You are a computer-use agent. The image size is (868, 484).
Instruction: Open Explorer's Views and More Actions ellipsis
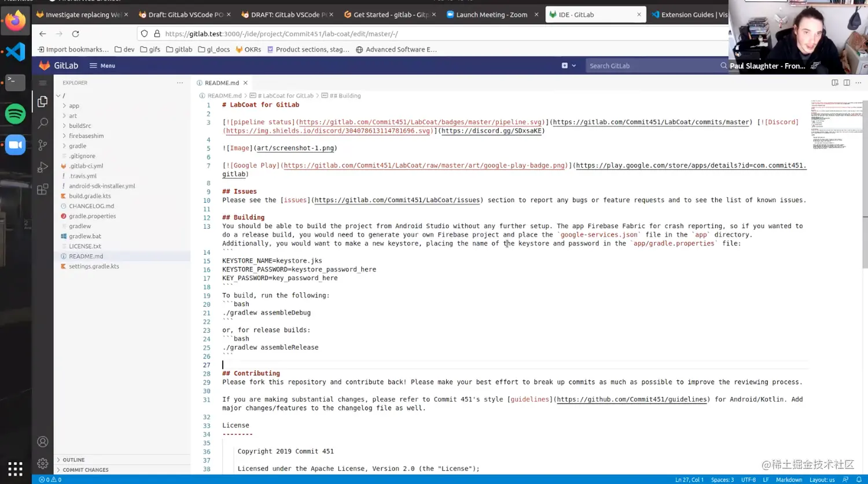pyautogui.click(x=180, y=83)
